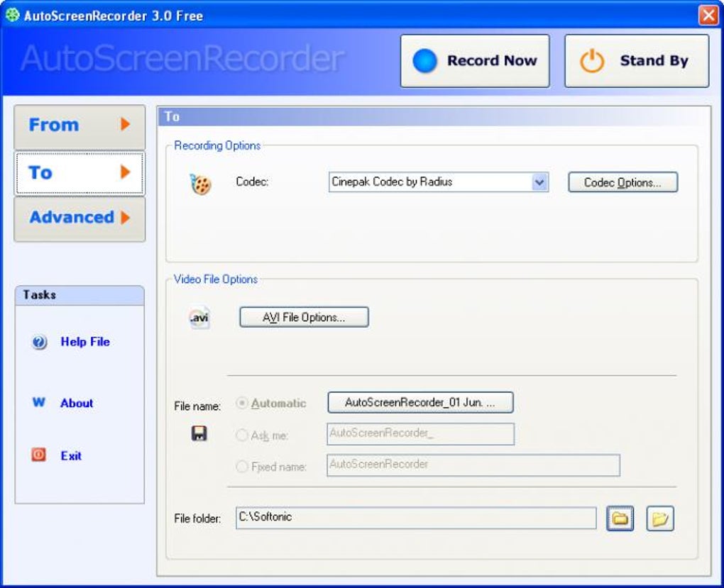The image size is (724, 588).
Task: Click the red Exit icon
Action: (39, 455)
